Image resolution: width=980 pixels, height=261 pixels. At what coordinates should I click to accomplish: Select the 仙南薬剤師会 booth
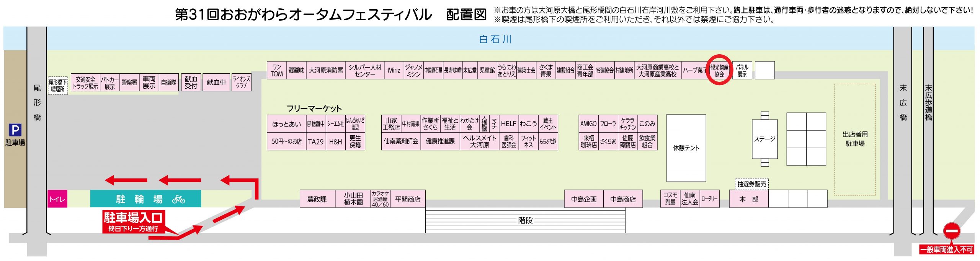pyautogui.click(x=401, y=141)
